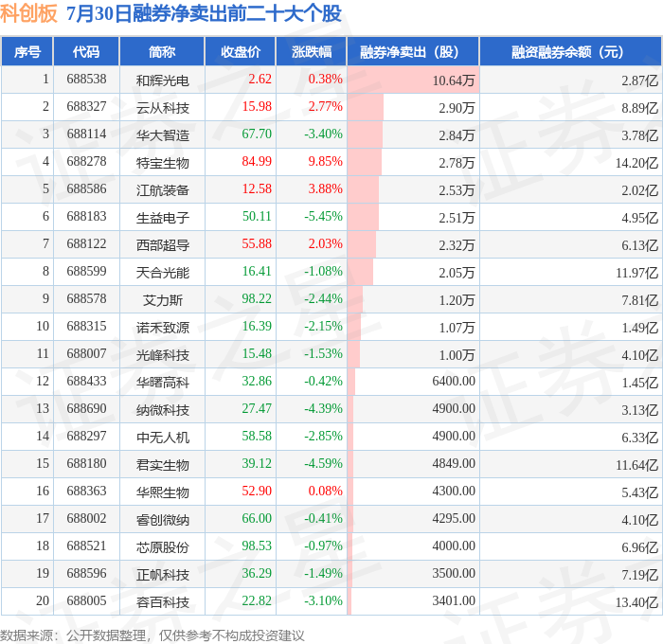The width and height of the screenshot is (663, 644).
Task: Select the stock name 西部超导
Action: tap(162, 245)
